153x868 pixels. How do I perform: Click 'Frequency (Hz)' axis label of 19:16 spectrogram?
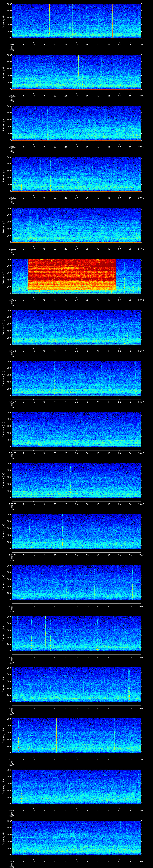pyautogui.click(x=3, y=21)
